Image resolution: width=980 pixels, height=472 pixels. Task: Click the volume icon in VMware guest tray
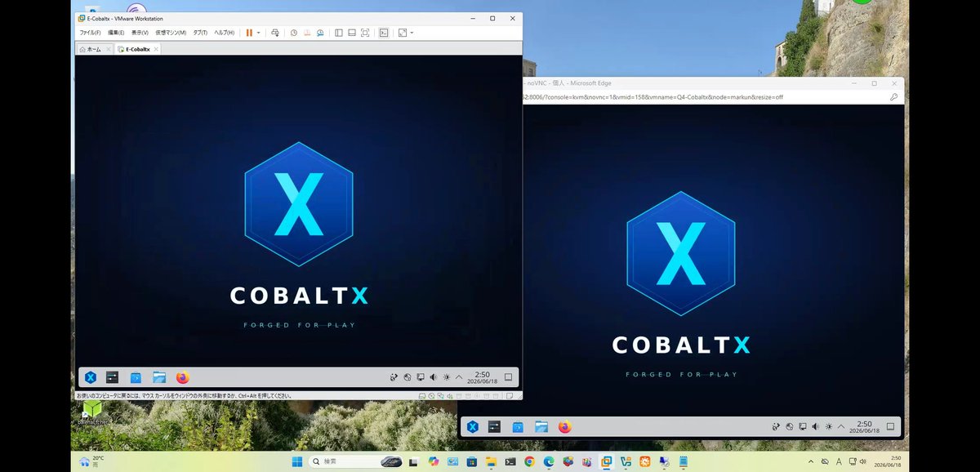point(433,377)
